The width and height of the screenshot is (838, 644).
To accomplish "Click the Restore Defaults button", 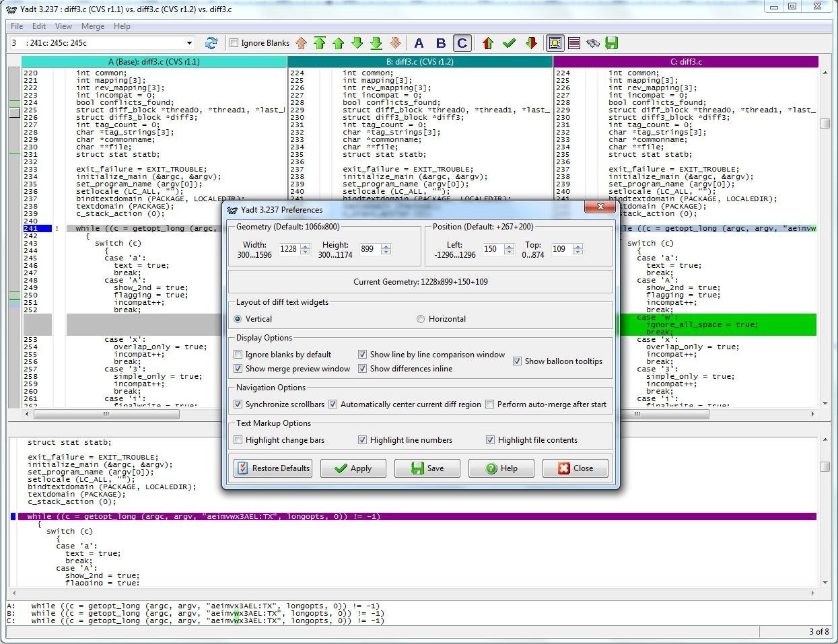I will click(x=273, y=468).
